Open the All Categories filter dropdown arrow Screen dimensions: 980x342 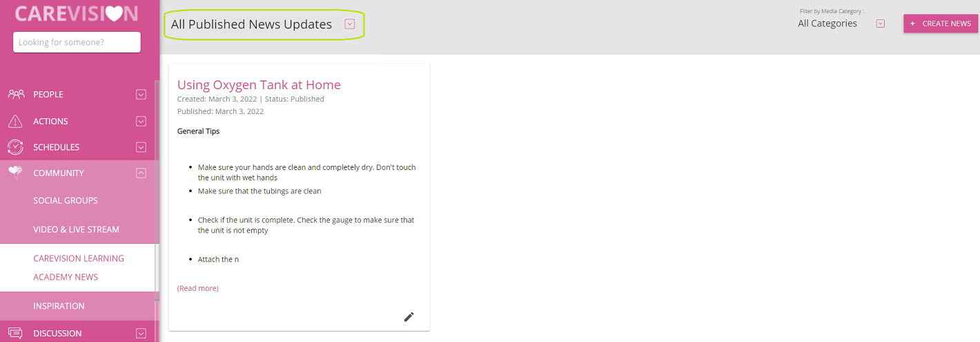point(880,23)
